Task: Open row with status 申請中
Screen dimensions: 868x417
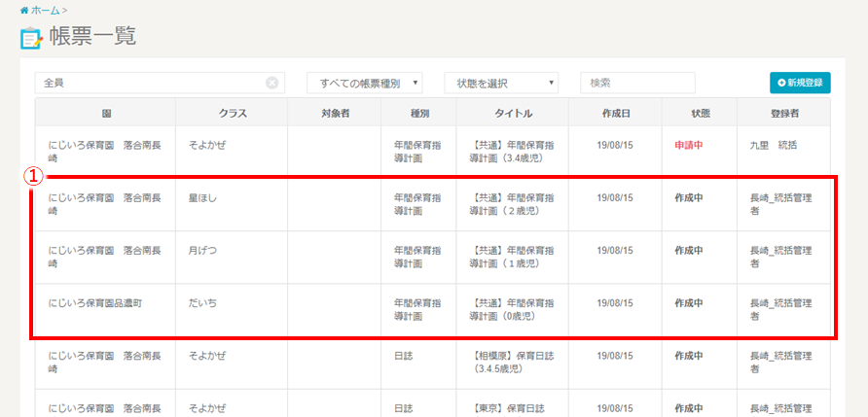Action: (x=688, y=145)
